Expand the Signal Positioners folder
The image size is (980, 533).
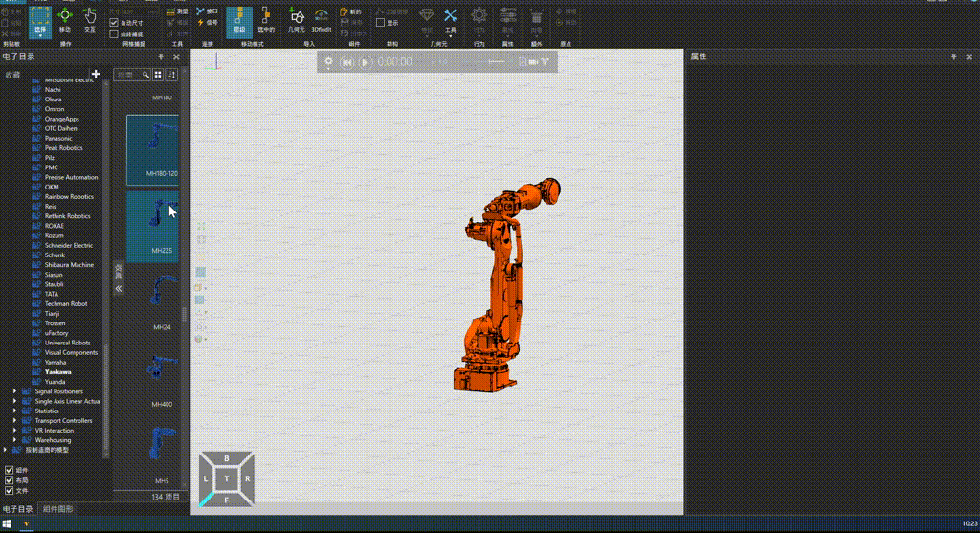pos(15,391)
